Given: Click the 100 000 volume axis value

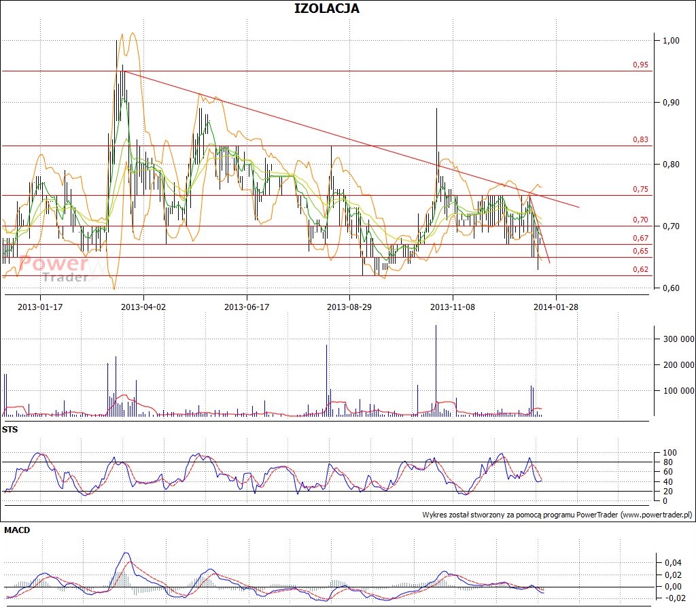Looking at the screenshot, I should pyautogui.click(x=679, y=391).
